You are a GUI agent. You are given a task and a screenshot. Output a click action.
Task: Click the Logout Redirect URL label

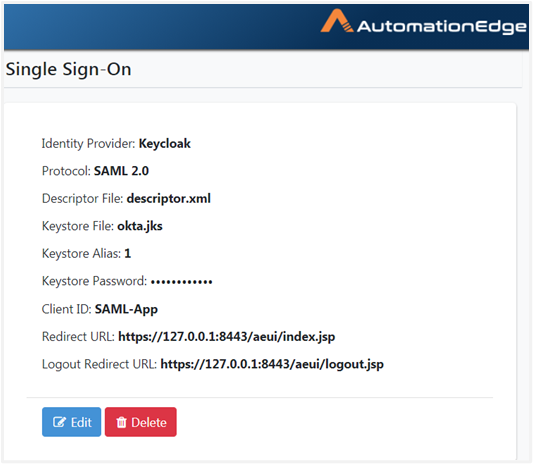point(99,364)
